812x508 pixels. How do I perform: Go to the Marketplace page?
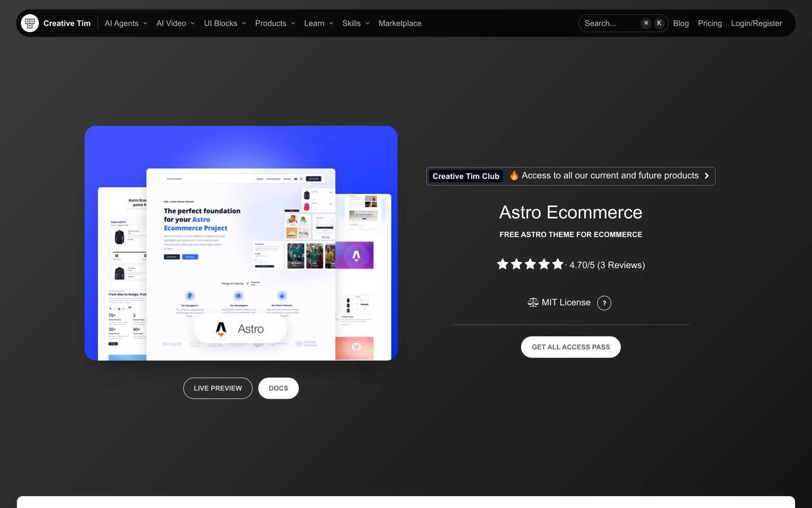coord(400,23)
